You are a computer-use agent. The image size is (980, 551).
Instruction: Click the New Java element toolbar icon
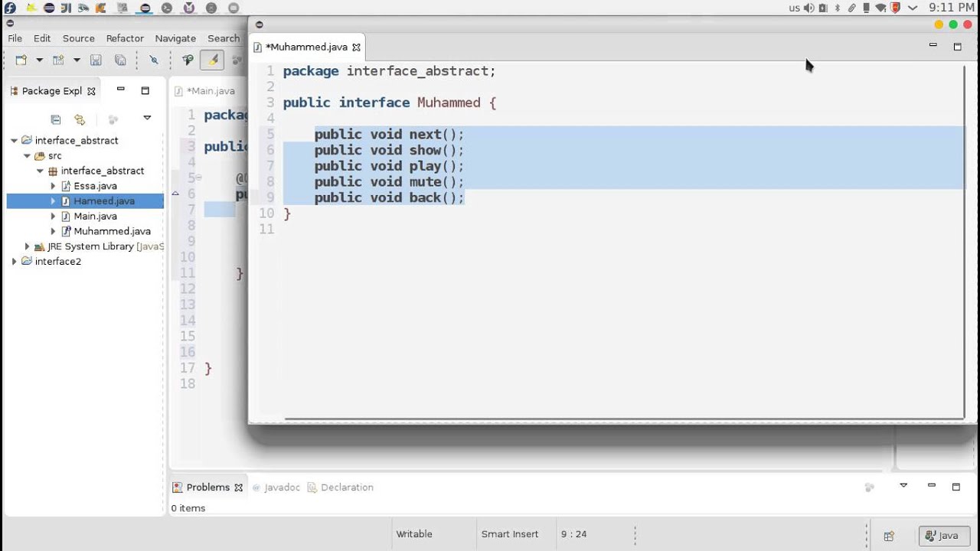[x=58, y=60]
